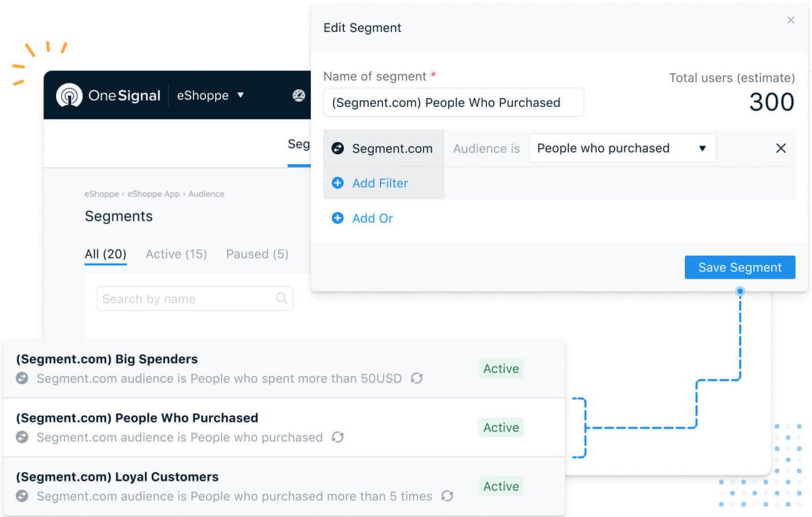Click the plus icon beside Add Or

click(338, 218)
